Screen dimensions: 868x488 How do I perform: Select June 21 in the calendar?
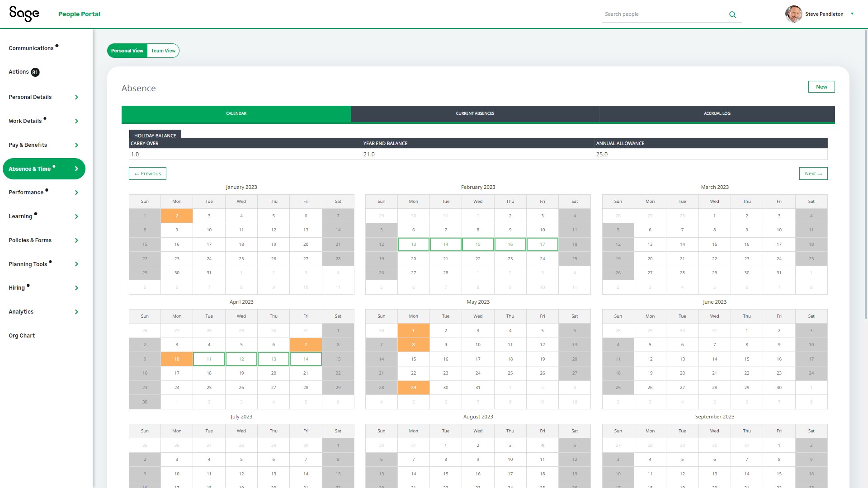coord(714,373)
